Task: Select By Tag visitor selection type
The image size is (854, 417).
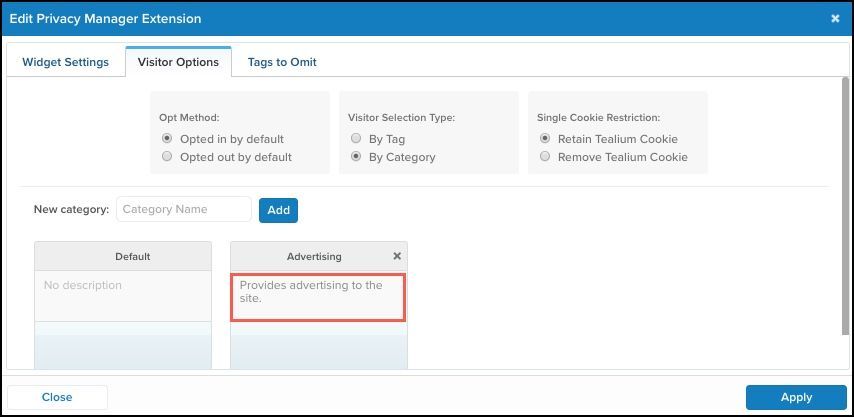Action: click(x=356, y=139)
